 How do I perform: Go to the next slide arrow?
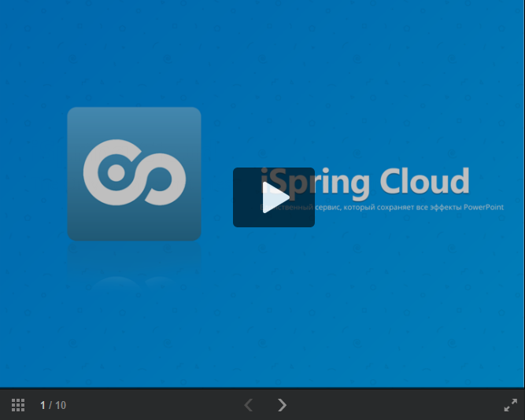point(282,405)
